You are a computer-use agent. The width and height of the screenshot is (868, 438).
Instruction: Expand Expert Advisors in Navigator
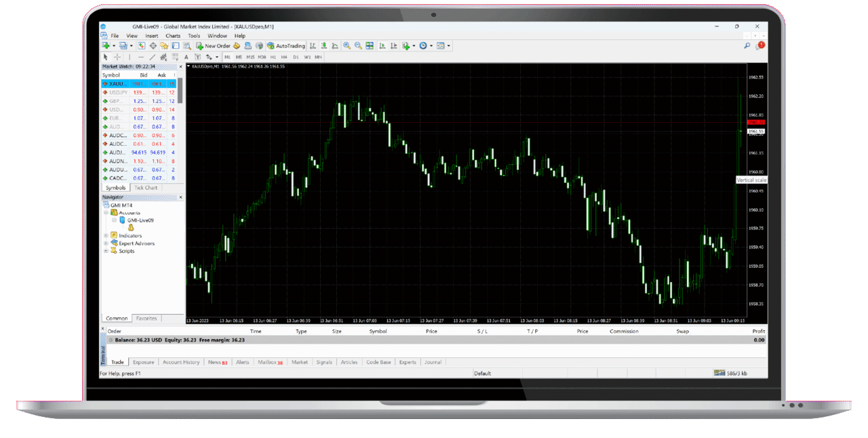tap(106, 243)
